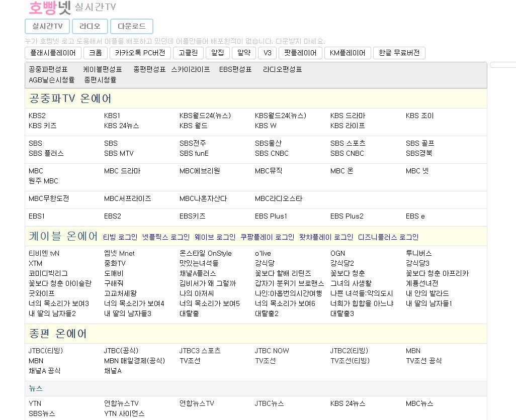Open the OGN channel
The width and height of the screenshot is (516, 420).
(x=337, y=253)
